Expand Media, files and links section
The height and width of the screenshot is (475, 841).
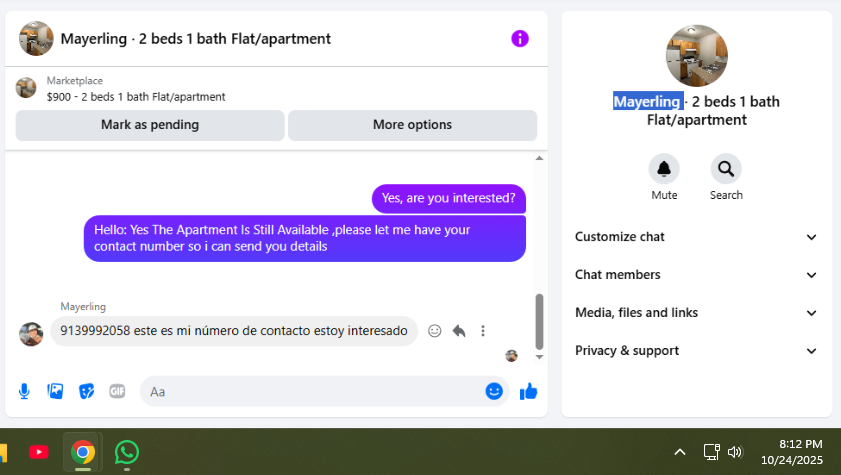(696, 313)
